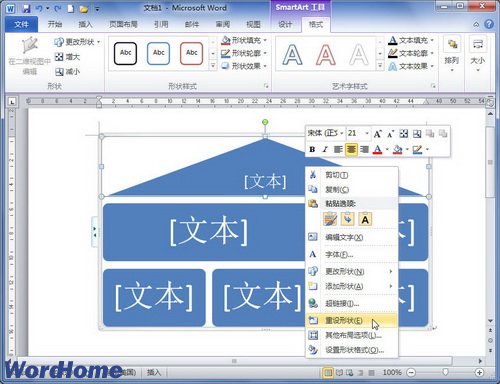Screen dimensions: 500x384
Task: Select 剪切(T) in context menu
Action: click(352, 175)
